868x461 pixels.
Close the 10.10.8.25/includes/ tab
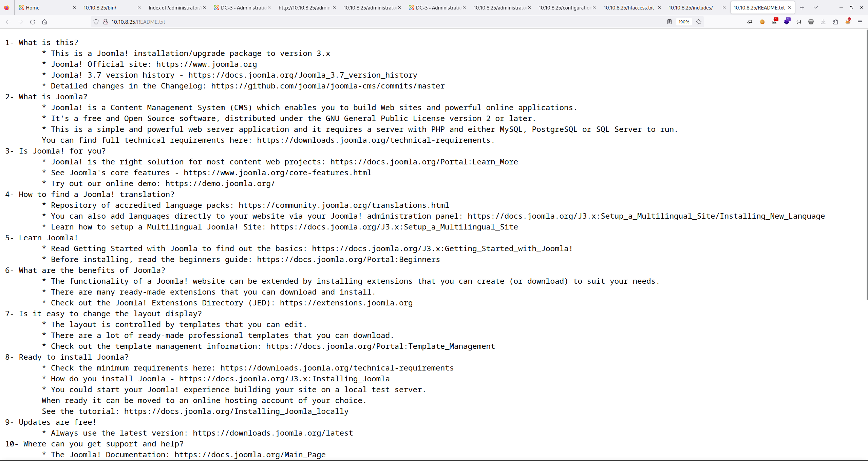[x=724, y=7]
